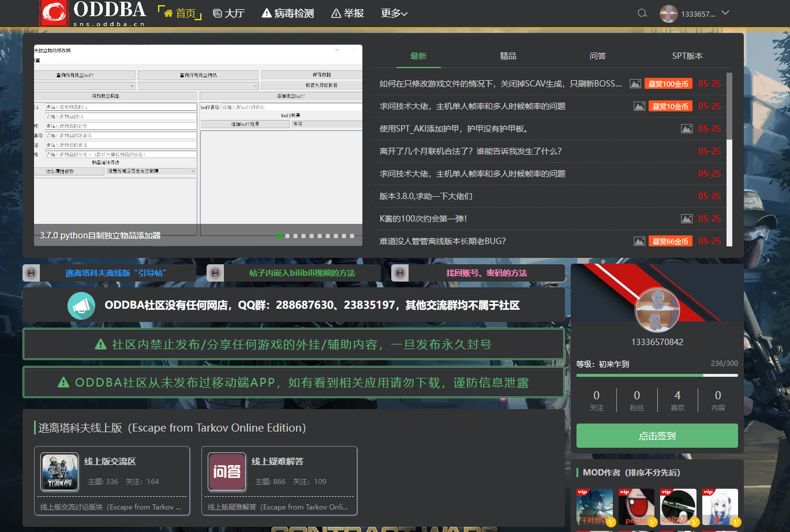Click the ODDBA red logo icon
Screen dimensions: 790x532
coord(54,13)
